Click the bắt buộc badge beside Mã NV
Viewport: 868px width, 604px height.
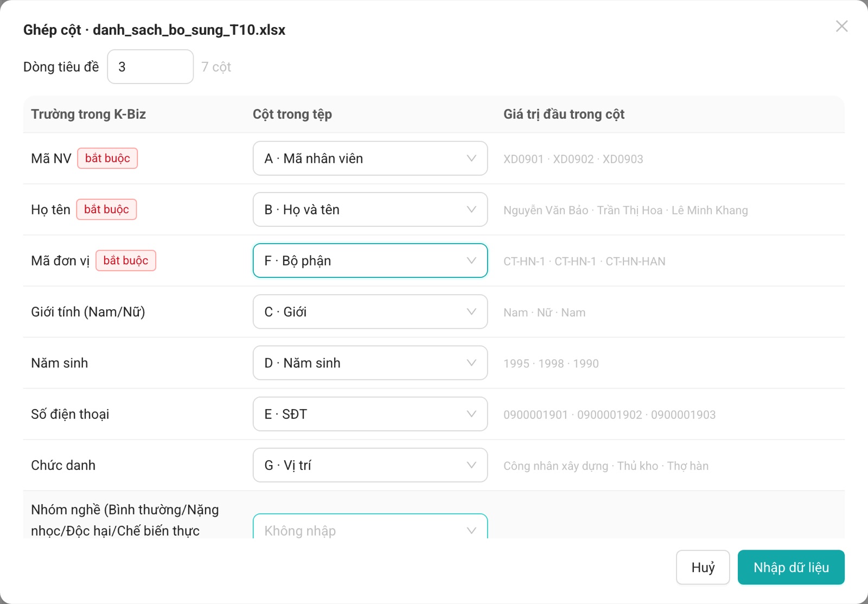pyautogui.click(x=107, y=158)
